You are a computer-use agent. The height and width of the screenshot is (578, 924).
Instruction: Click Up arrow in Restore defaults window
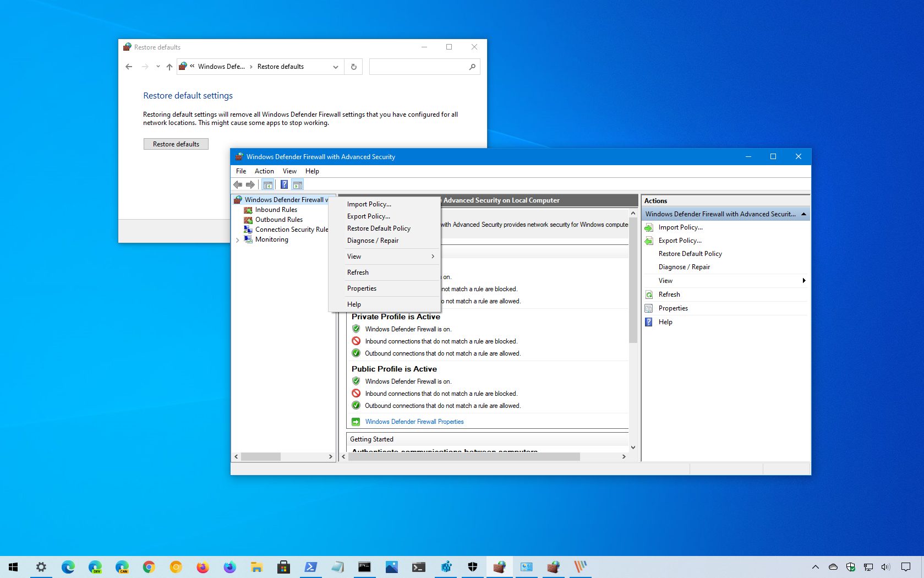coord(170,67)
